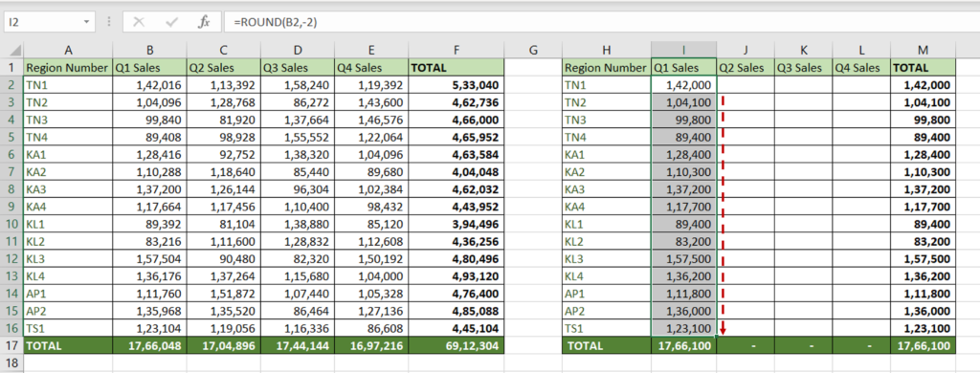Click the Insert Function fx icon
Screen dimensions: 980x373
pyautogui.click(x=204, y=22)
